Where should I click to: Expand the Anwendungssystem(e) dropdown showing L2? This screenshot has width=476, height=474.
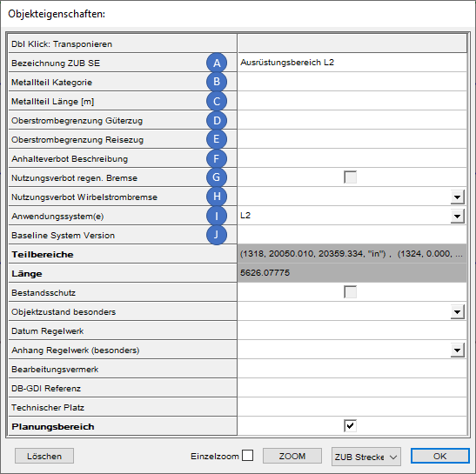[457, 216]
